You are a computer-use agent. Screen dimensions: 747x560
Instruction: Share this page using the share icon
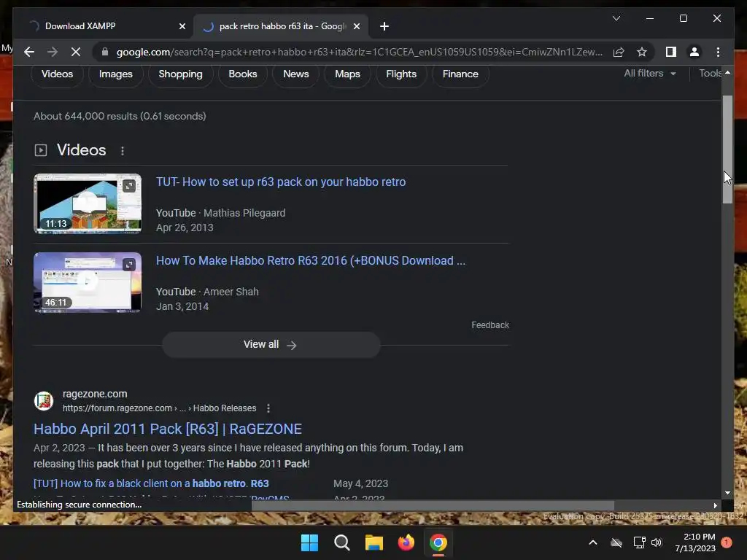tap(619, 52)
